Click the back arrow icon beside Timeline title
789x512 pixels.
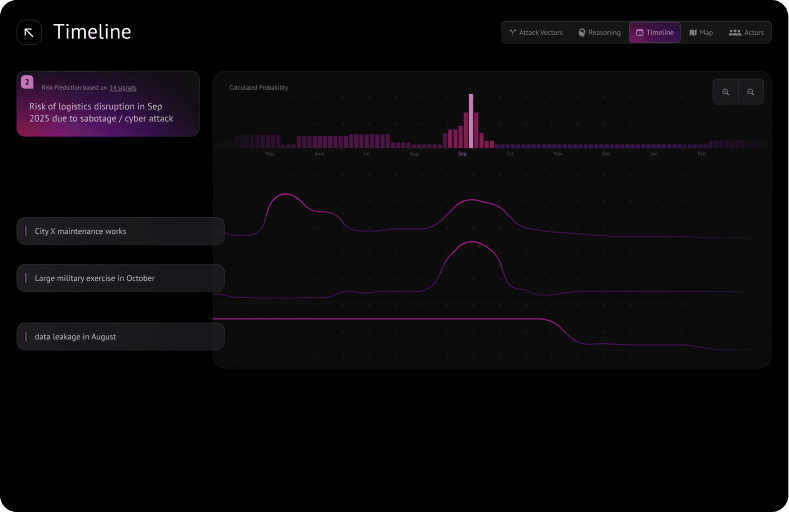[29, 32]
